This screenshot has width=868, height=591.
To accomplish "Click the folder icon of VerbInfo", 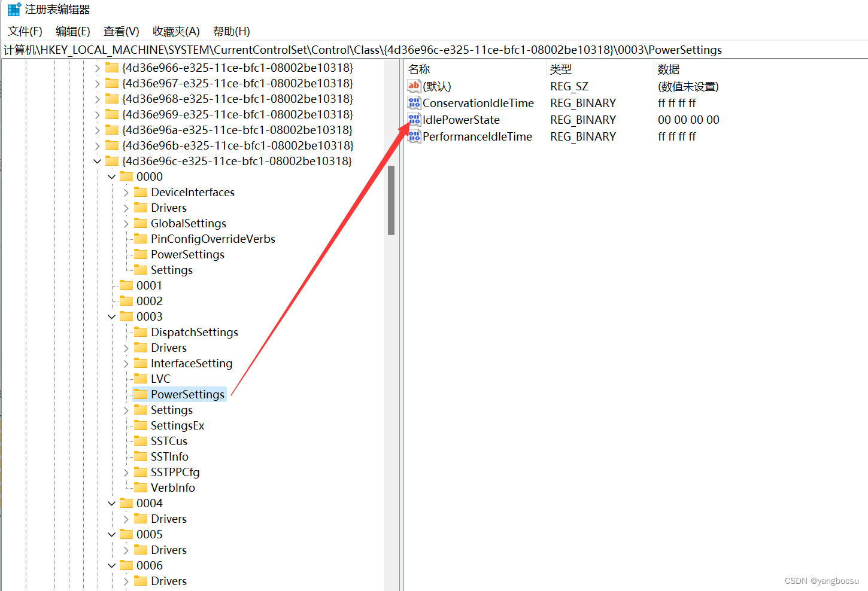I will tap(141, 488).
